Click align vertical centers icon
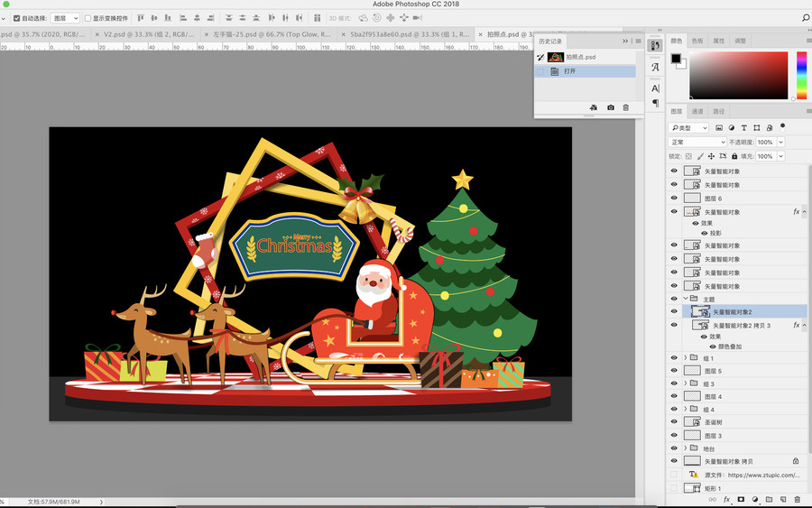 tap(153, 18)
